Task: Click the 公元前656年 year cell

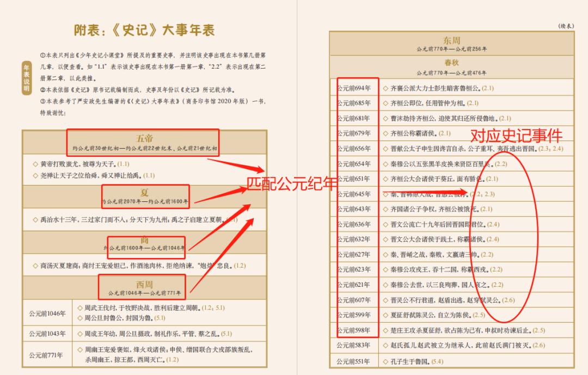Action: (354, 149)
